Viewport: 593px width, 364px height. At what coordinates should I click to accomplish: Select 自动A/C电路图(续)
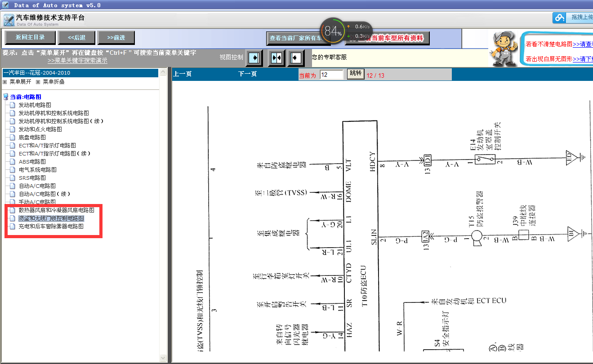pyautogui.click(x=44, y=194)
